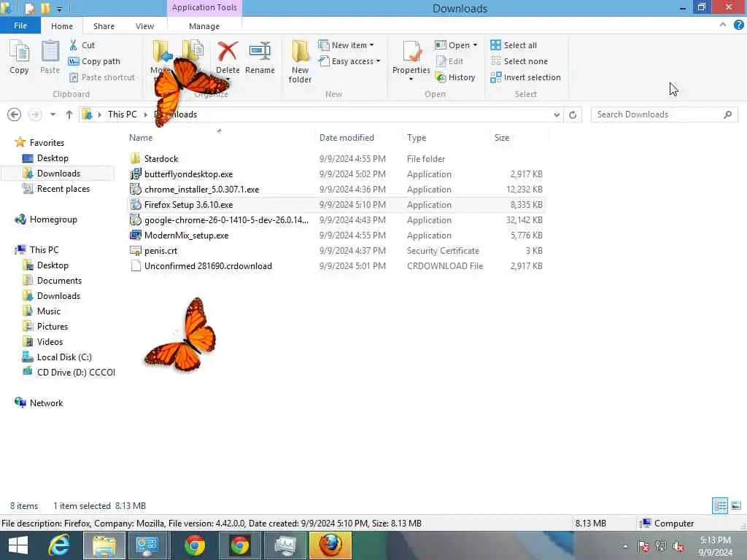
Task: Delete the selected file with red X
Action: [x=228, y=58]
